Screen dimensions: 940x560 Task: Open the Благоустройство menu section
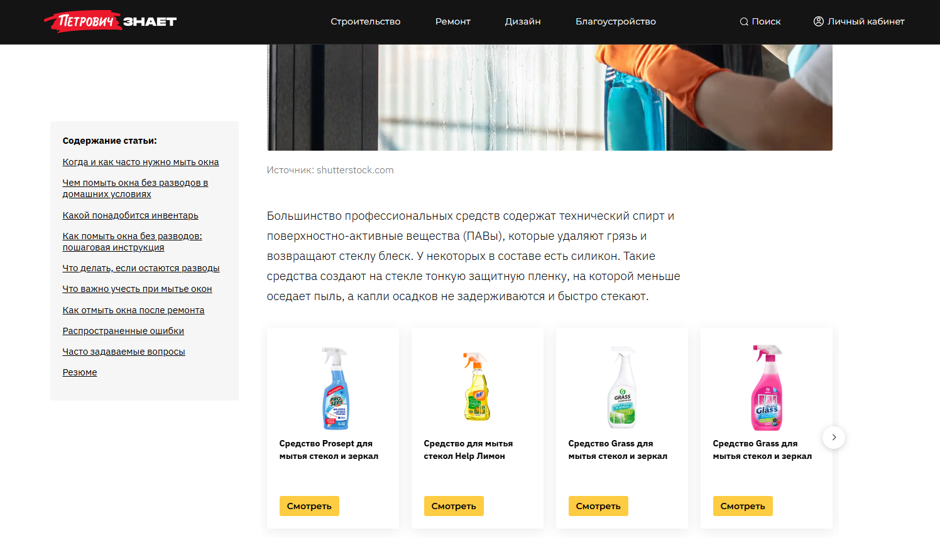click(616, 21)
